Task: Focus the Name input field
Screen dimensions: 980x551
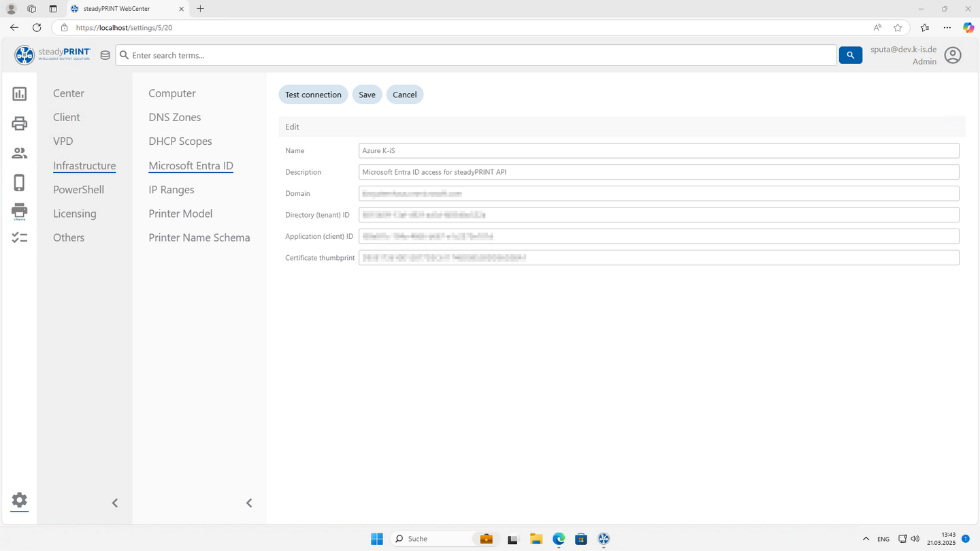Action: click(659, 150)
